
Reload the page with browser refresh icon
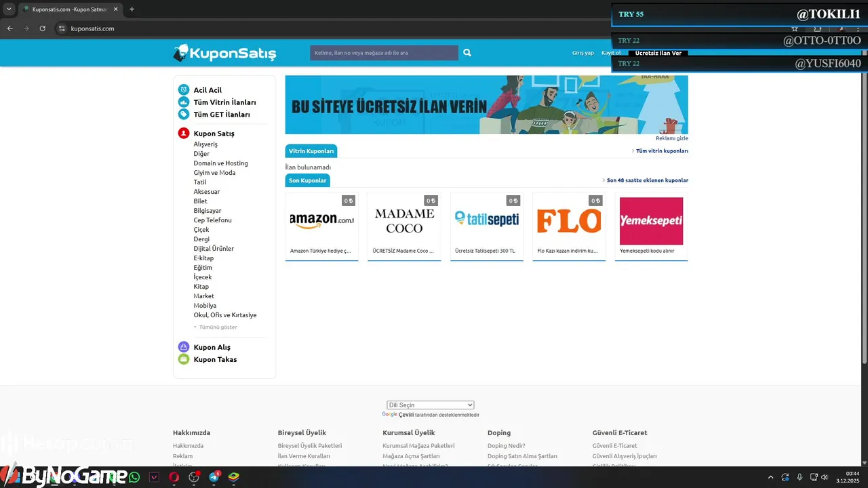click(x=43, y=28)
